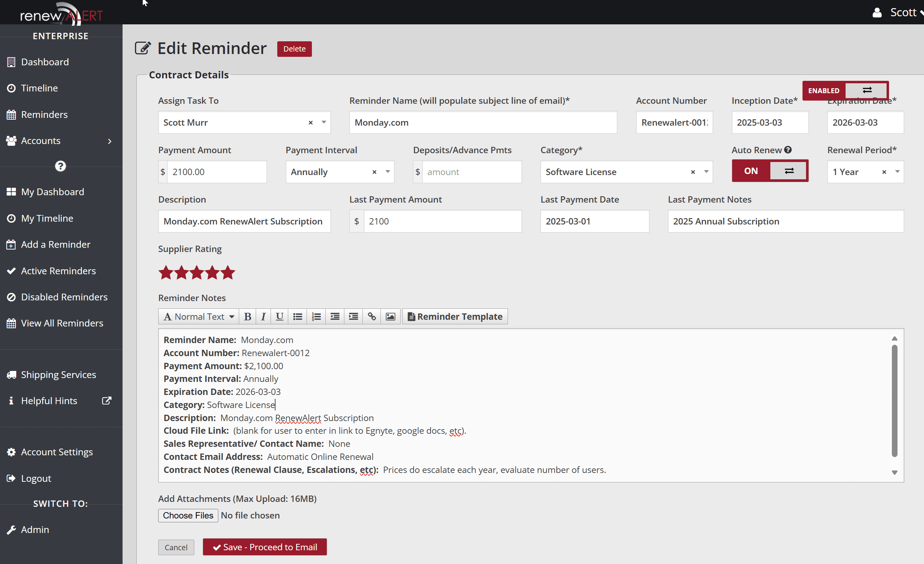Toggle the reminder ENABLED status
The height and width of the screenshot is (564, 924).
[867, 90]
